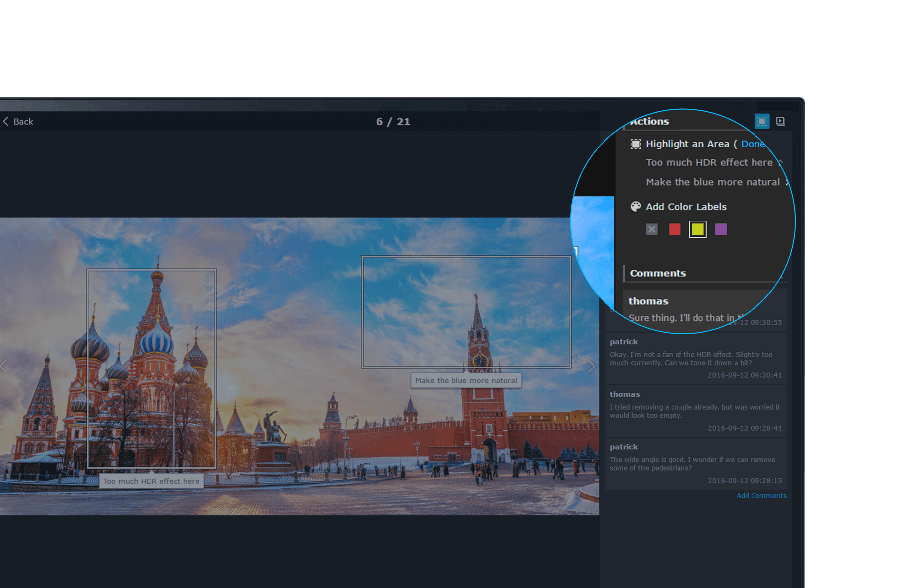Viewport: 906px width, 588px height.
Task: Go to the previous photo arrow
Action: (x=4, y=367)
